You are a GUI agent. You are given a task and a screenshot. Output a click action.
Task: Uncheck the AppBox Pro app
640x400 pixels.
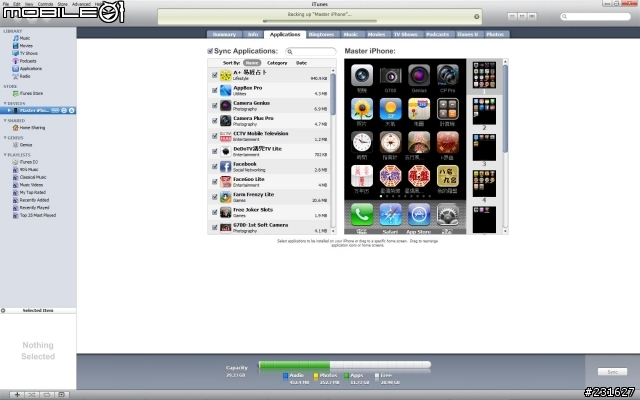[x=214, y=90]
